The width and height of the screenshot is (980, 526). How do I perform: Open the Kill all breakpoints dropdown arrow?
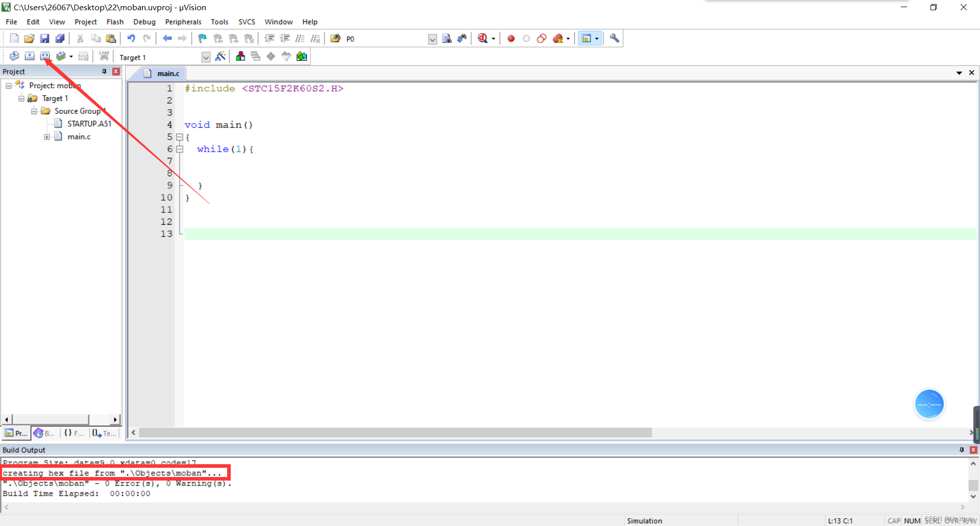point(568,39)
